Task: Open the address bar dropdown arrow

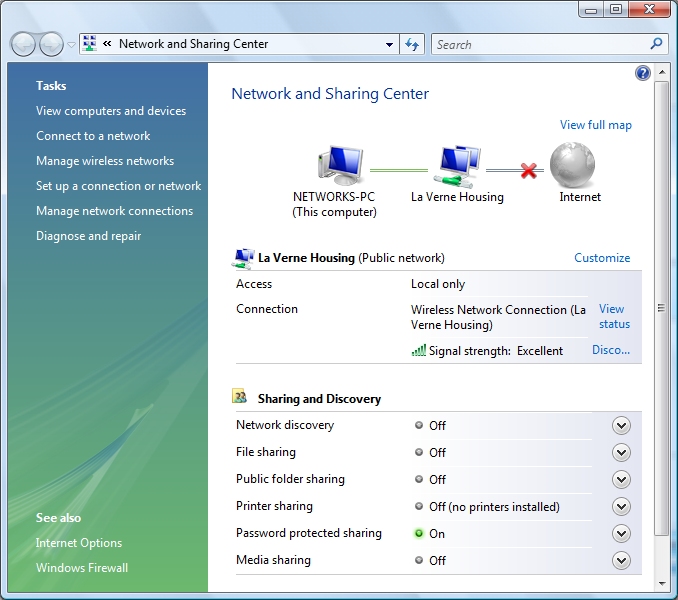Action: [x=390, y=45]
